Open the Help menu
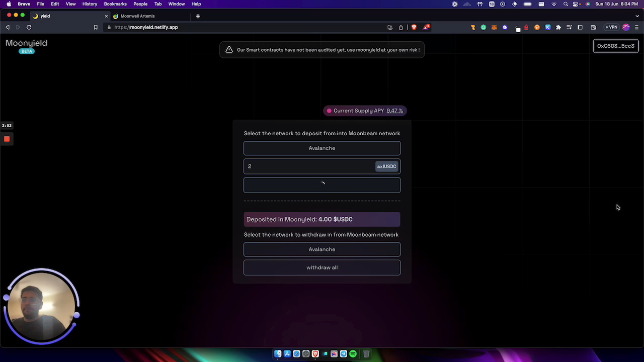The image size is (644, 362). pos(196,4)
